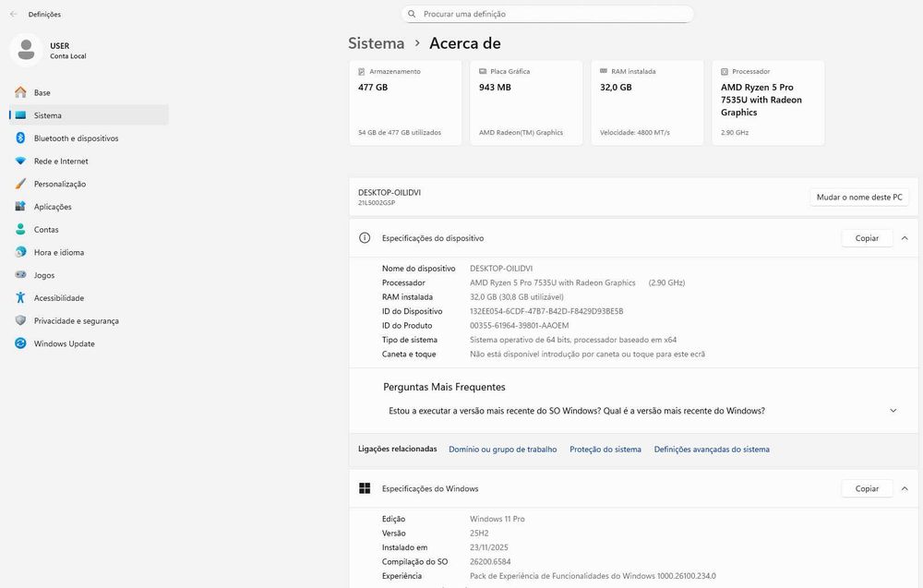This screenshot has height=588, width=923.
Task: Open Proteção do sistema link
Action: tap(605, 450)
